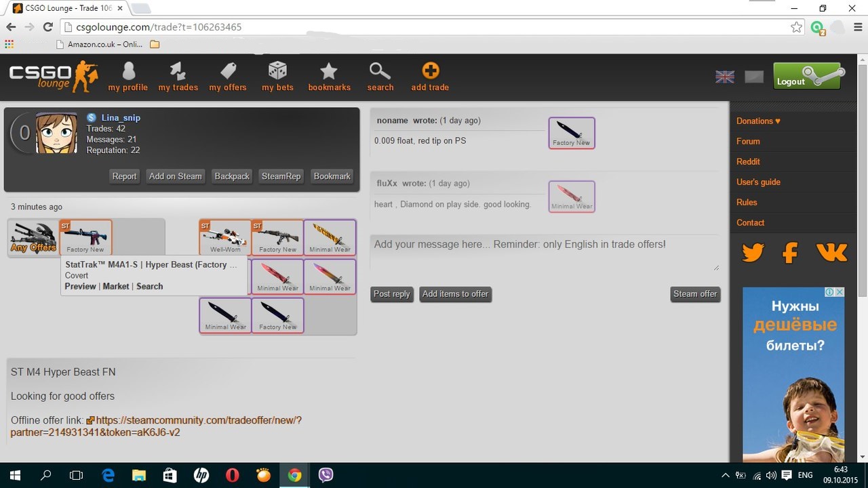This screenshot has width=868, height=488.
Task: Click Add items to offer
Action: (x=455, y=294)
